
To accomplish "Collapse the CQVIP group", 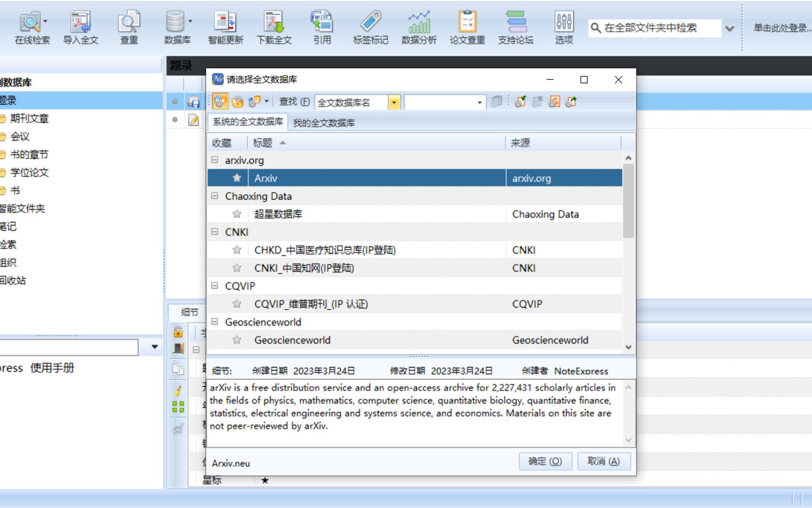I will pos(215,286).
